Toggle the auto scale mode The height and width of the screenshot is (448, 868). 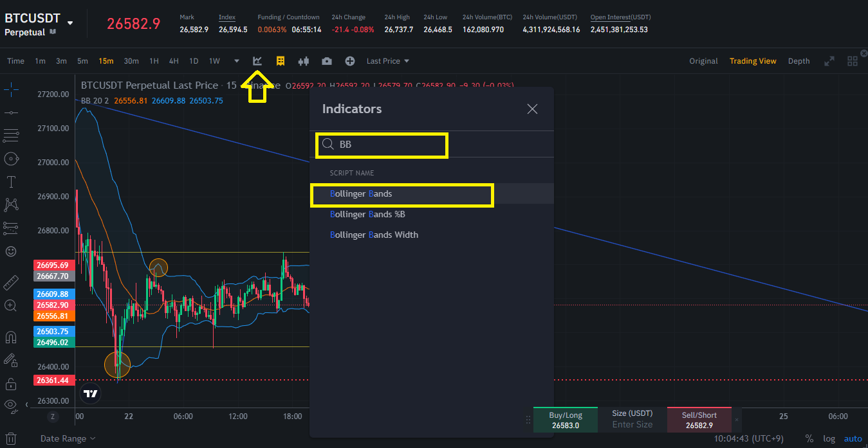point(853,438)
